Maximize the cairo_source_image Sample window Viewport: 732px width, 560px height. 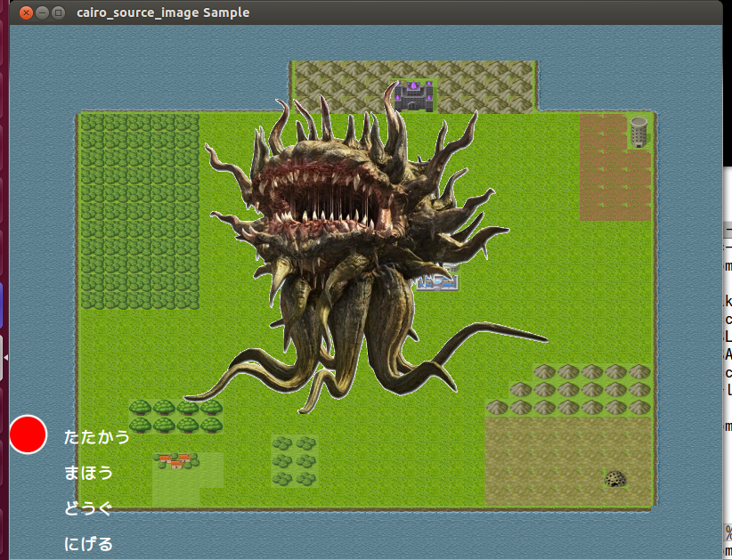click(x=58, y=12)
